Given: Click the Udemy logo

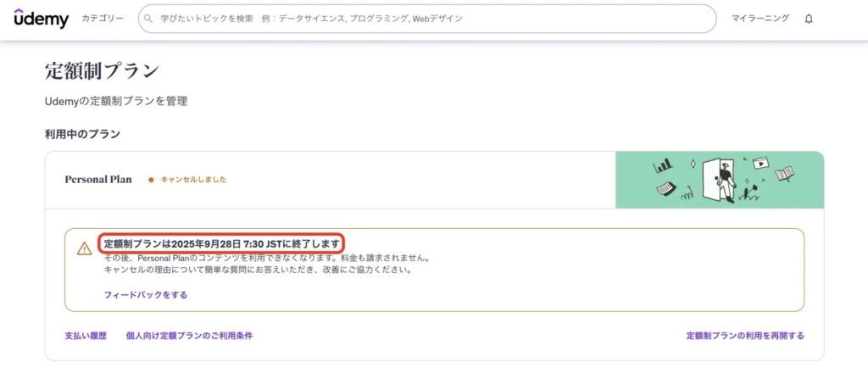Looking at the screenshot, I should coord(41,18).
